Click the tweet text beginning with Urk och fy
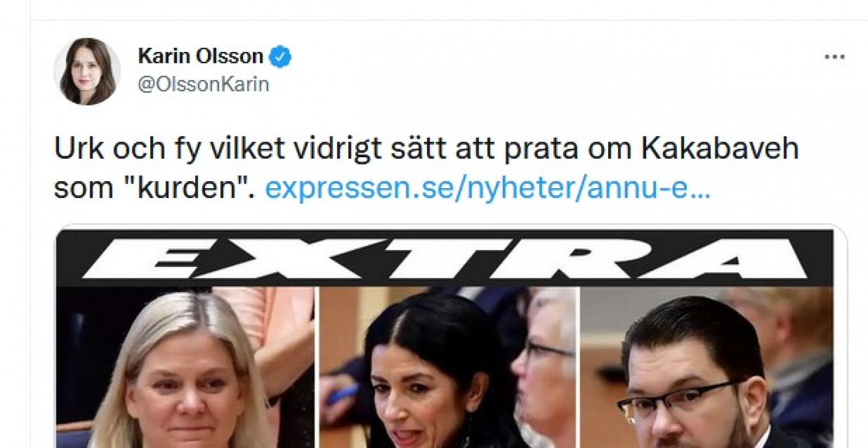The width and height of the screenshot is (868, 448). coord(426,168)
